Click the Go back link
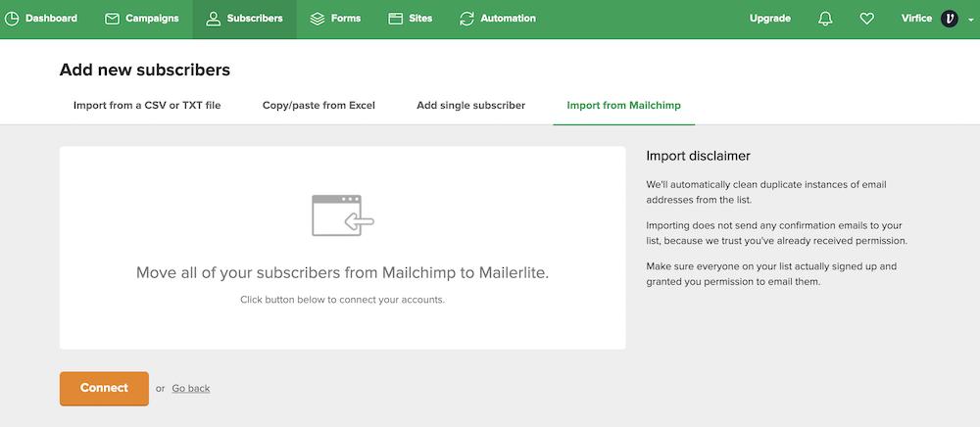Viewport: 980px width, 427px height. click(x=191, y=388)
